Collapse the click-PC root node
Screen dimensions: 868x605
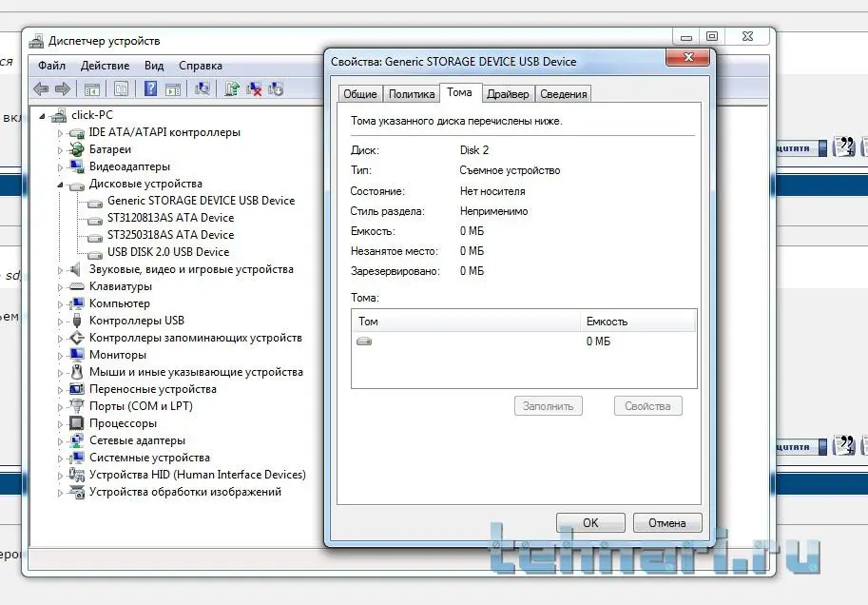[42, 116]
